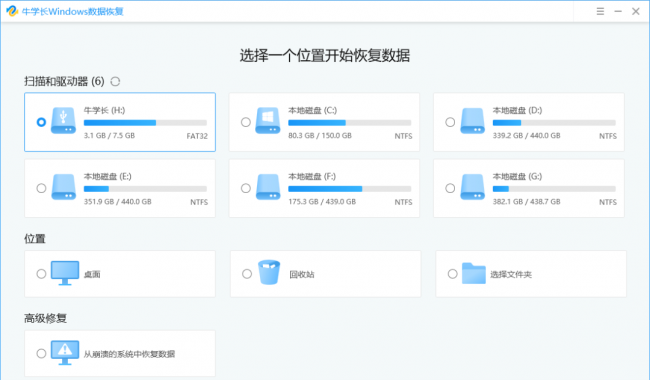This screenshot has width=650, height=380.
Task: Select the 本地磁盘 (G:) radio button
Action: (x=450, y=188)
